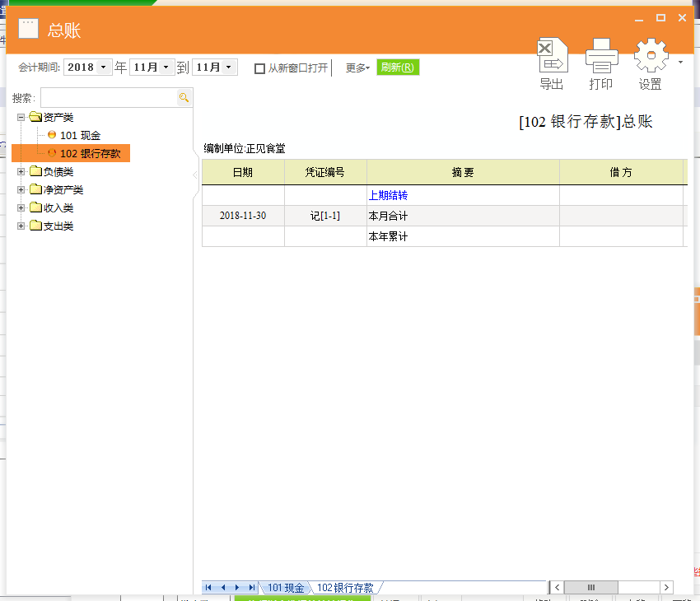
Task: Open Settings (设置) gear icon
Action: click(x=651, y=56)
